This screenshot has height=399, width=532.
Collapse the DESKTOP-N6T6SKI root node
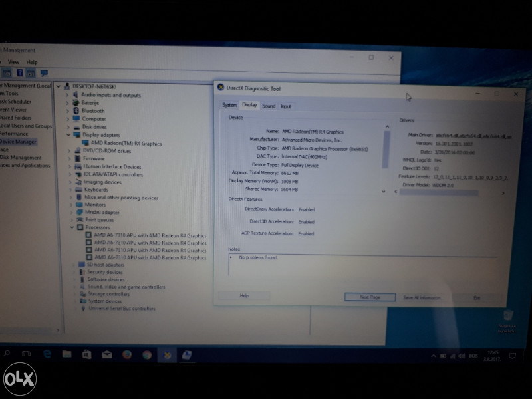[59, 86]
